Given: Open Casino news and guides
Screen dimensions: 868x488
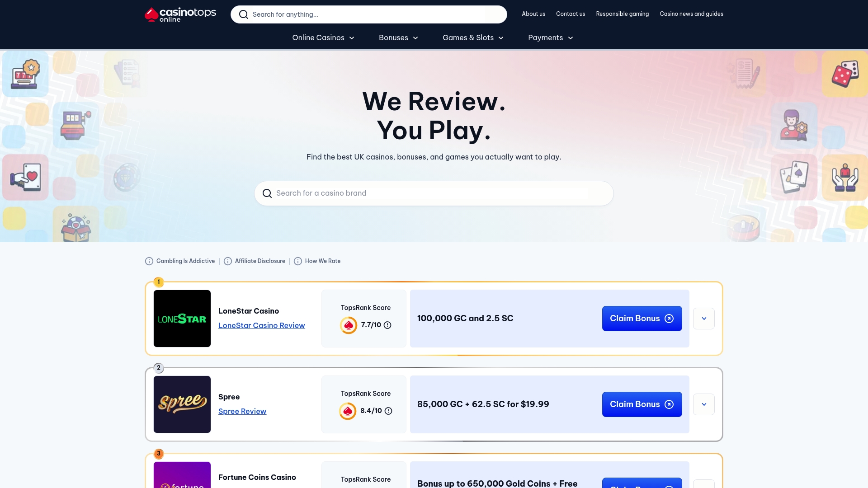Looking at the screenshot, I should pyautogui.click(x=691, y=14).
